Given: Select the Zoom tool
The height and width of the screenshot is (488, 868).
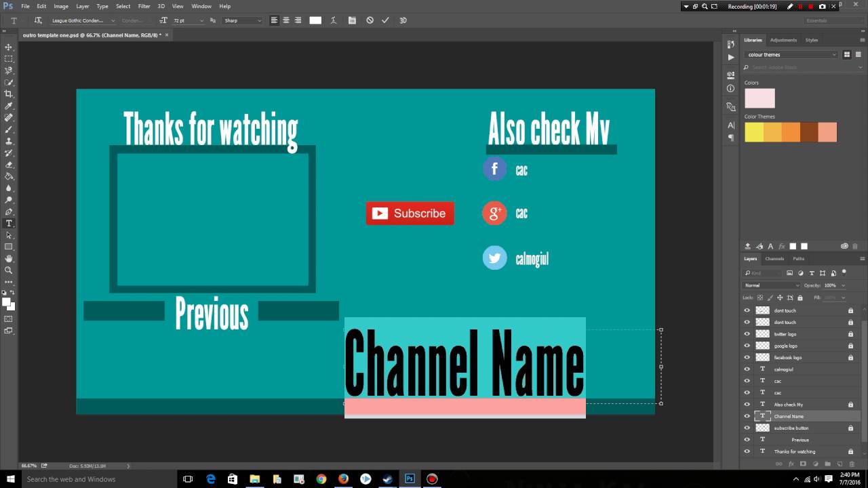Looking at the screenshot, I should pos(9,270).
